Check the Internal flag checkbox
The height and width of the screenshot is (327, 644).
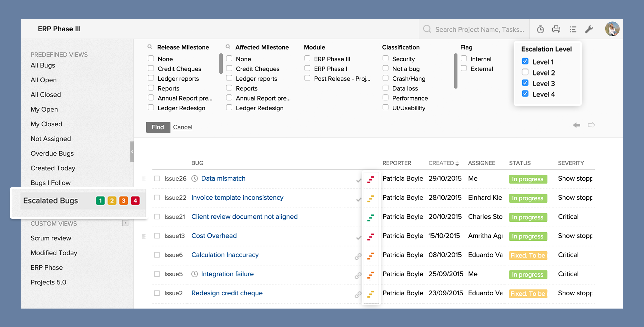coord(464,59)
